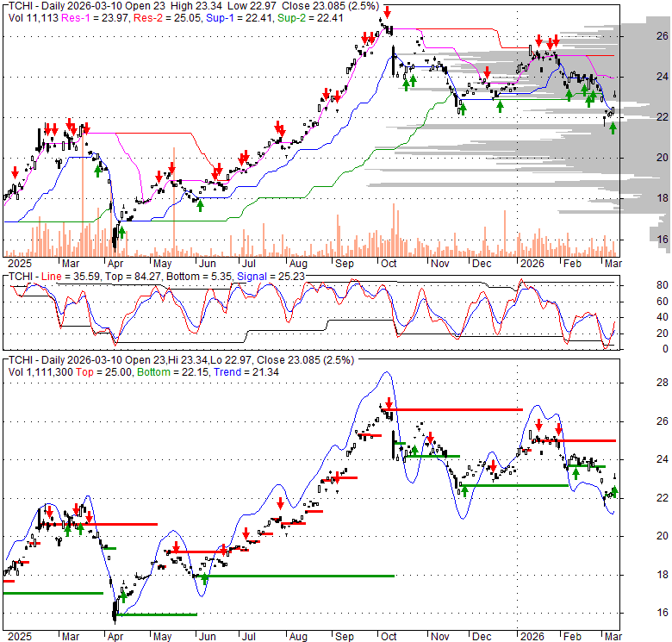Click the '80' tick on the oscillator scale

[663, 284]
